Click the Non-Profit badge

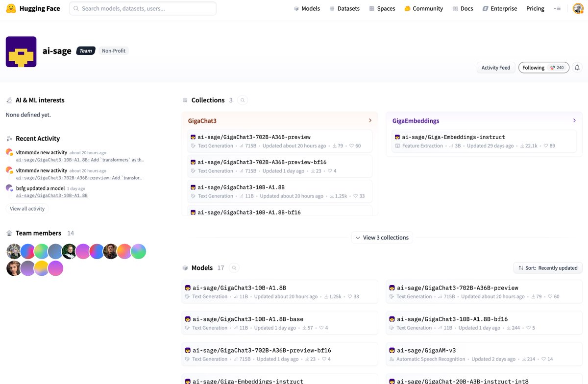pyautogui.click(x=114, y=50)
